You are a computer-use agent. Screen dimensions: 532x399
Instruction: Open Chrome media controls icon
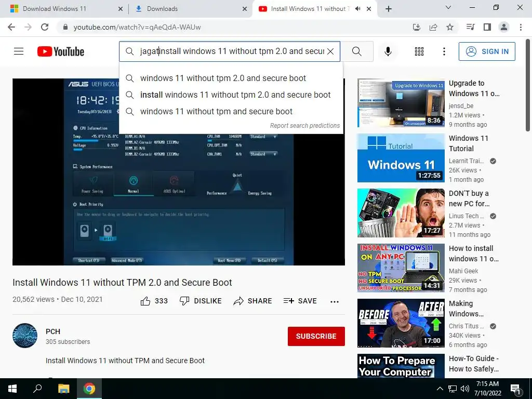tap(470, 27)
